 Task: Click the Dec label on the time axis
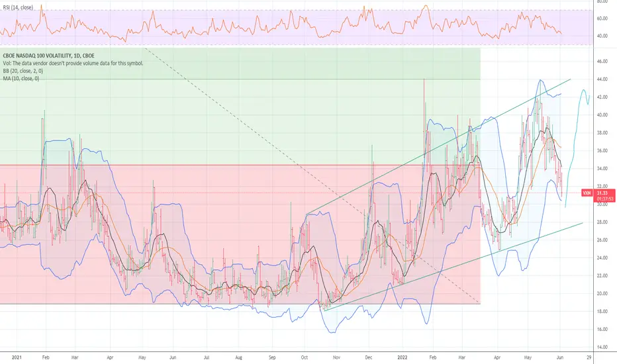368,357
